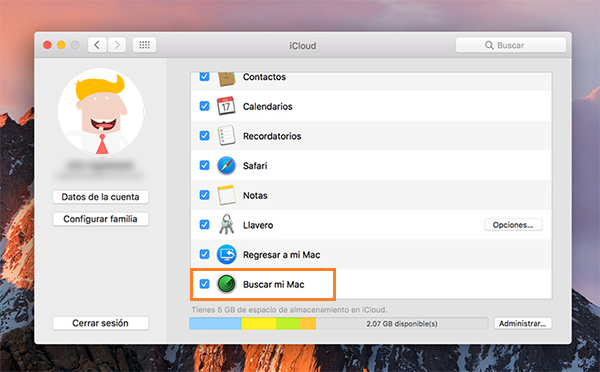Click the Buscar mi Mac radar icon
The width and height of the screenshot is (600, 372).
click(226, 284)
